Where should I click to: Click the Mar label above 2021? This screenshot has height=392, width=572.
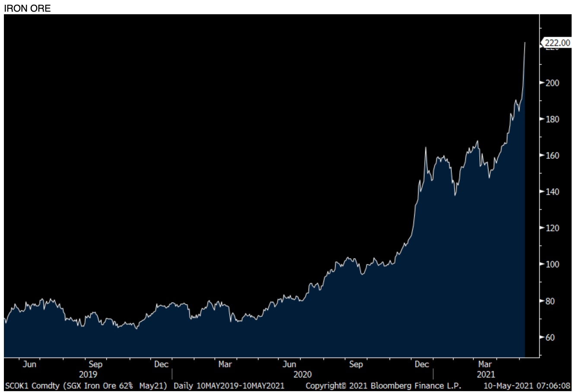[x=485, y=364]
